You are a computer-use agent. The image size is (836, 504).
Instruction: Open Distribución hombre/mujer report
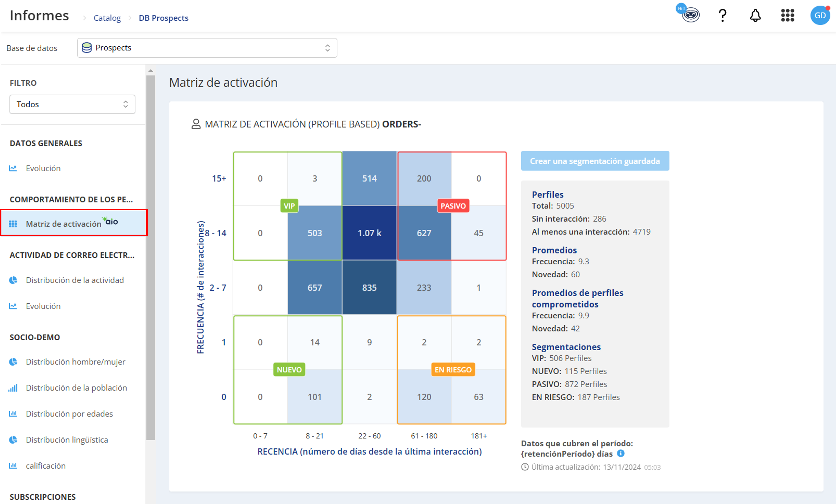click(76, 362)
